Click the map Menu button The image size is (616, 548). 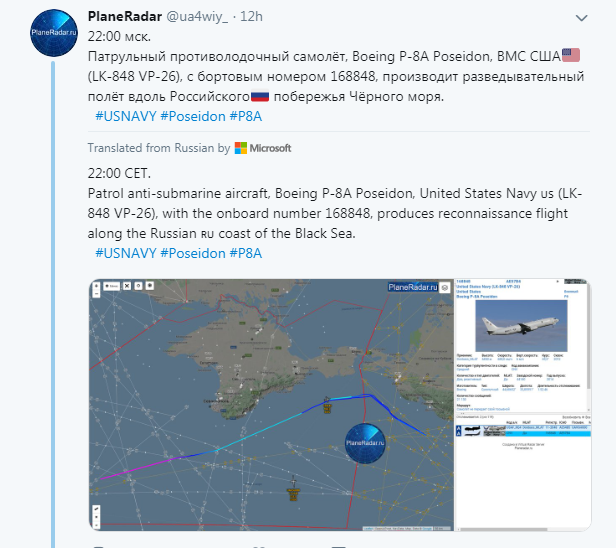point(112,287)
